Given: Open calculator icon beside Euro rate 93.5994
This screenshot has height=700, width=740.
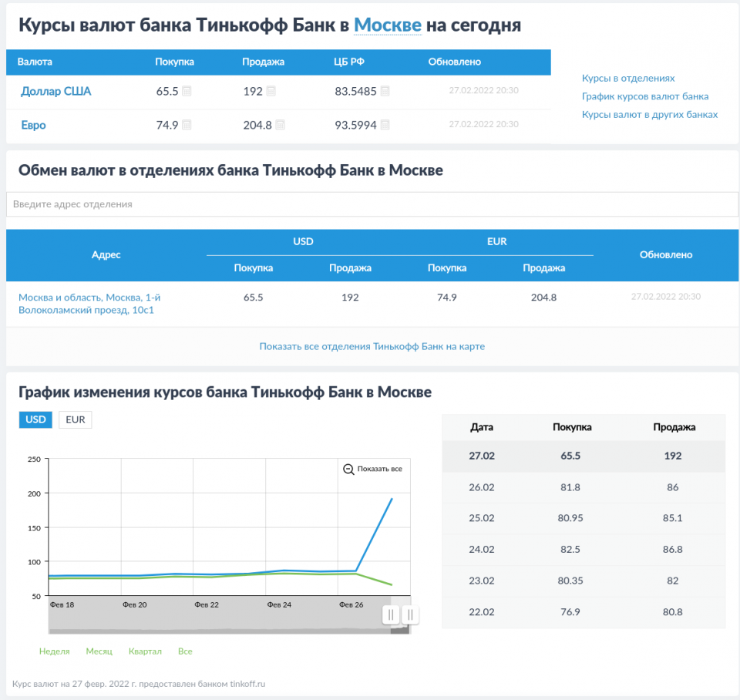Looking at the screenshot, I should tap(385, 125).
